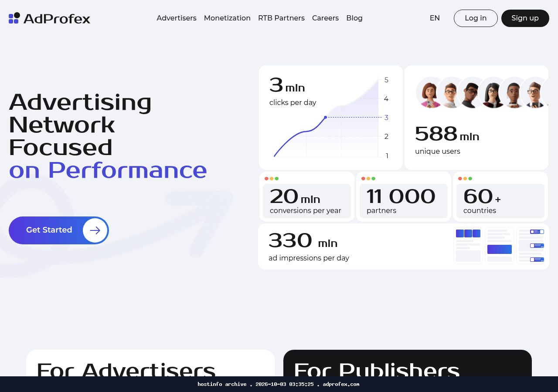Click the Log in button
The height and width of the screenshot is (392, 558).
[x=476, y=18]
